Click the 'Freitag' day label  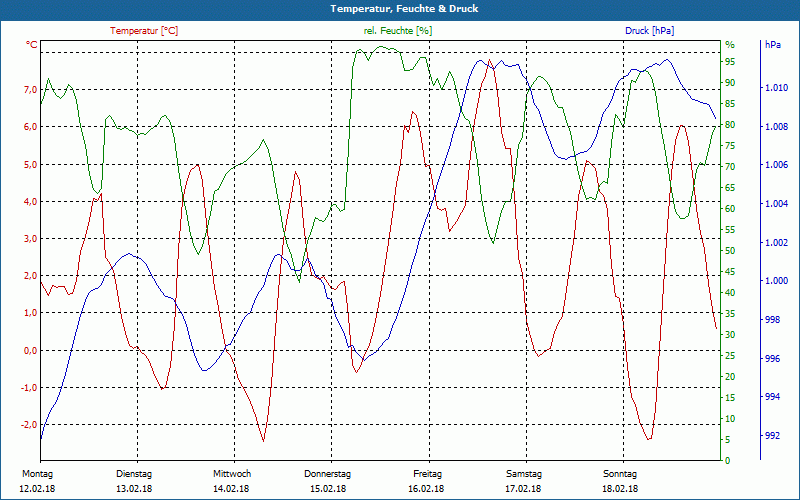tap(428, 473)
